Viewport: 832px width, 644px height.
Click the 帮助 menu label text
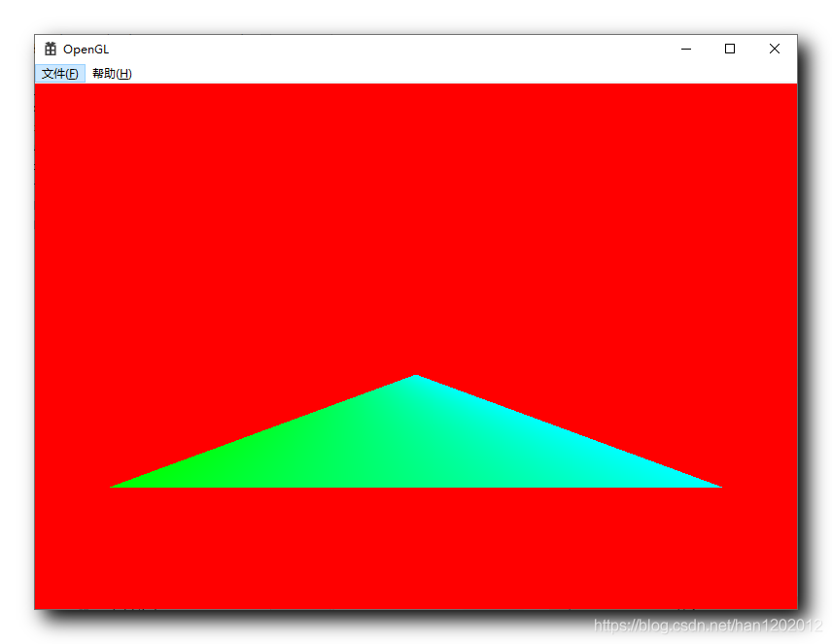pos(111,73)
